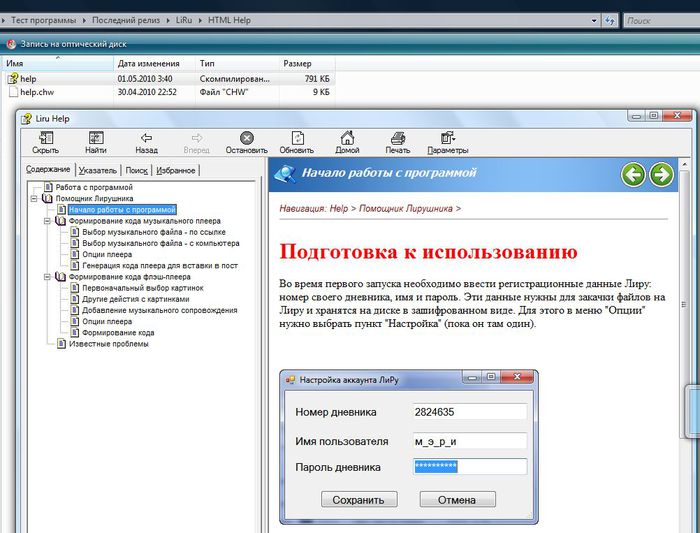The height and width of the screenshot is (533, 700).
Task: Switch to the Избранное tab
Action: [x=175, y=171]
